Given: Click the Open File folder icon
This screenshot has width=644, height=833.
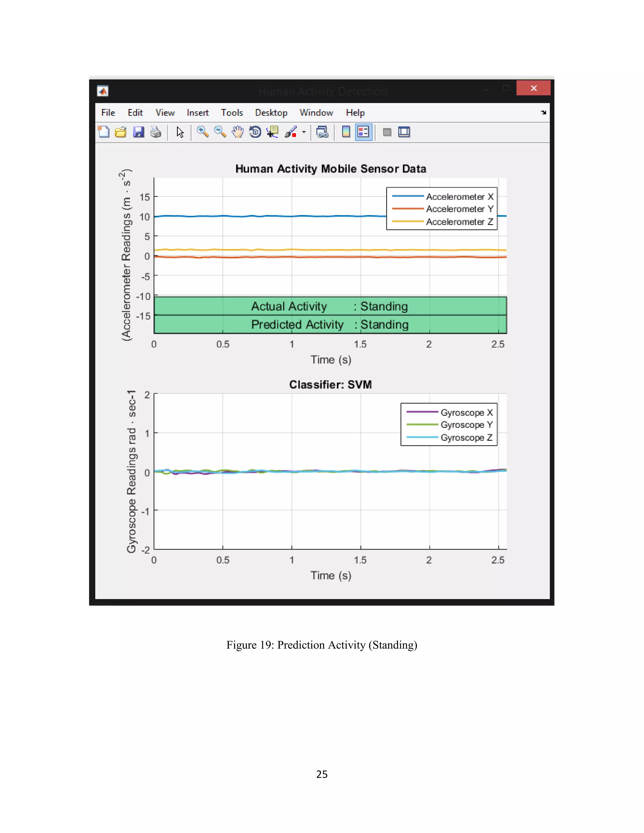Looking at the screenshot, I should [120, 132].
